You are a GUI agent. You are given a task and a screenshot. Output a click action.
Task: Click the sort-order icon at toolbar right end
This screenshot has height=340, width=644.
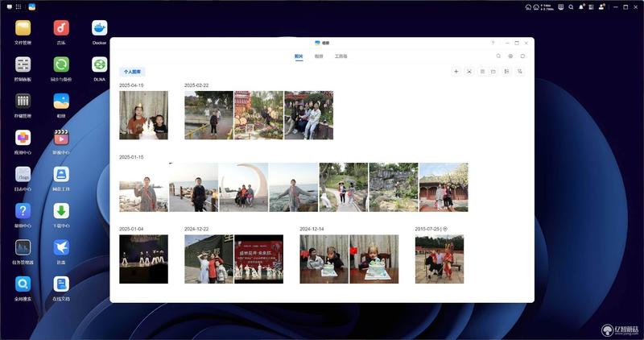[520, 72]
